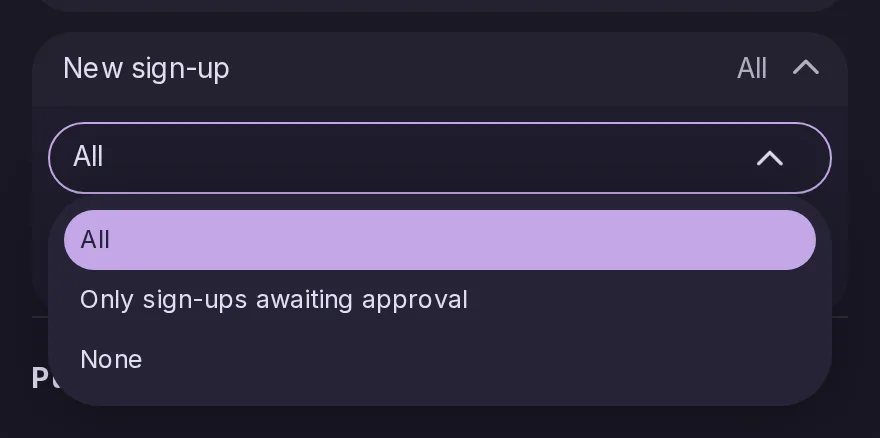880x438 pixels.
Task: Click the word approval in the second option
Action: tap(414, 301)
